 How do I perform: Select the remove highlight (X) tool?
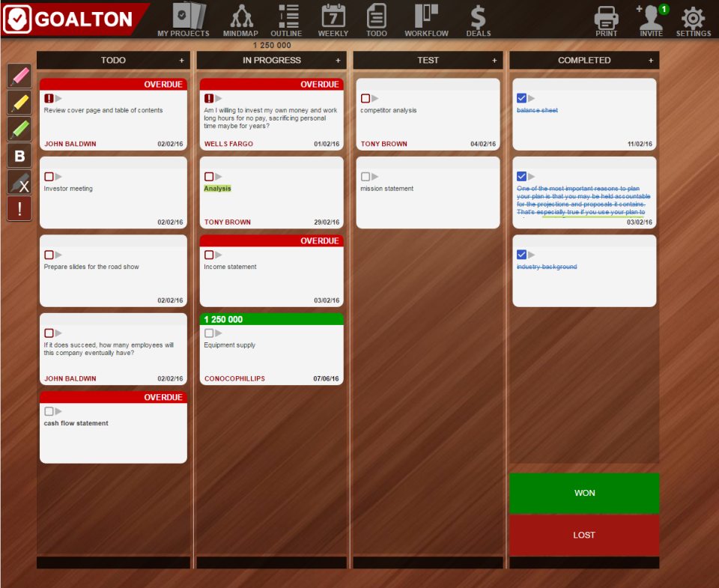coord(19,182)
